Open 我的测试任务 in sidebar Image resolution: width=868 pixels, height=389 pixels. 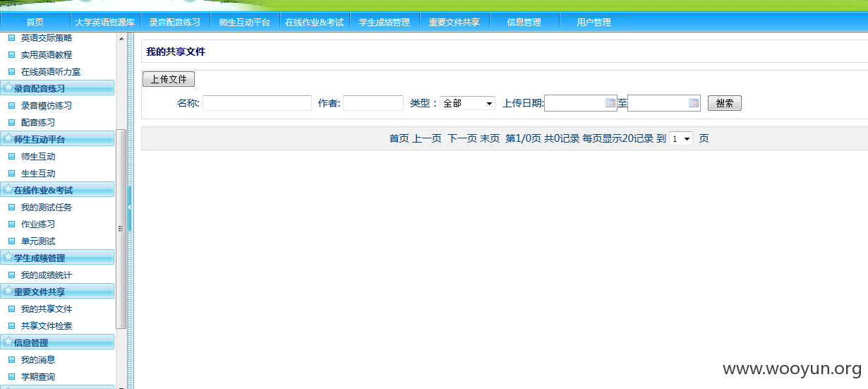click(47, 207)
